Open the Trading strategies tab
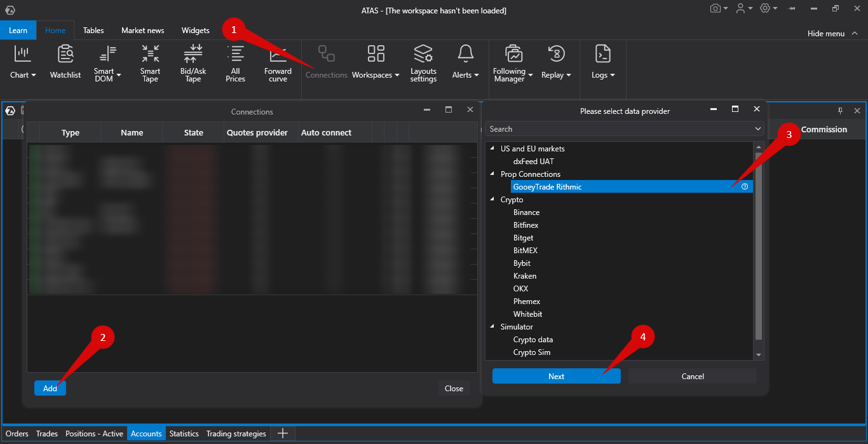The width and height of the screenshot is (868, 444). coord(236,434)
